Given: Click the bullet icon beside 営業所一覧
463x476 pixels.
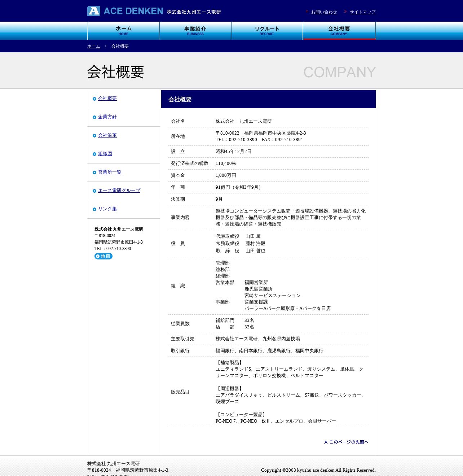Looking at the screenshot, I should point(94,173).
